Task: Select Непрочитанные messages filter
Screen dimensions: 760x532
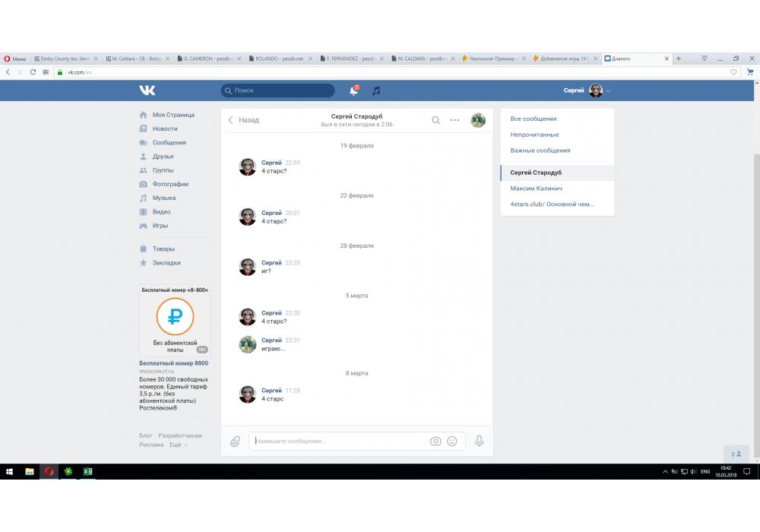Action: [534, 135]
